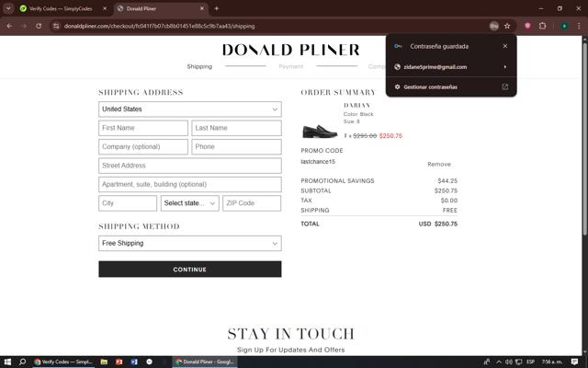Image resolution: width=588 pixels, height=368 pixels.
Task: Open the Select state dropdown
Action: click(x=190, y=203)
